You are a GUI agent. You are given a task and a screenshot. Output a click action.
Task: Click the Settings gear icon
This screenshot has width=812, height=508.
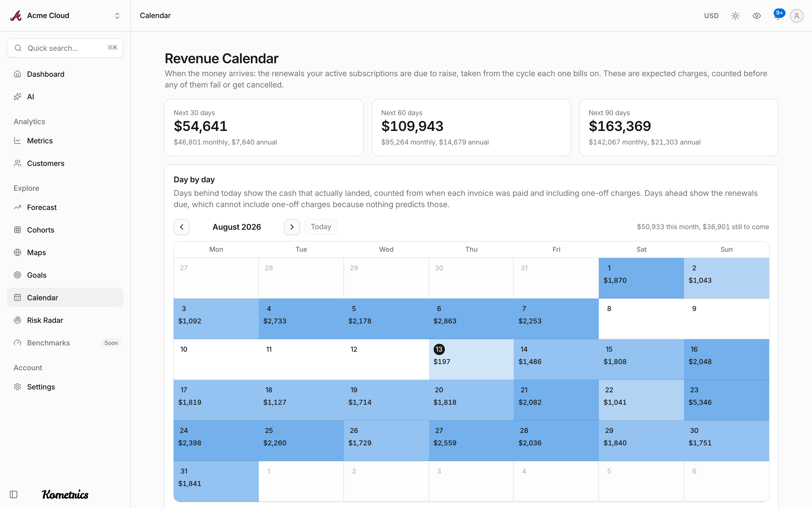(x=17, y=387)
